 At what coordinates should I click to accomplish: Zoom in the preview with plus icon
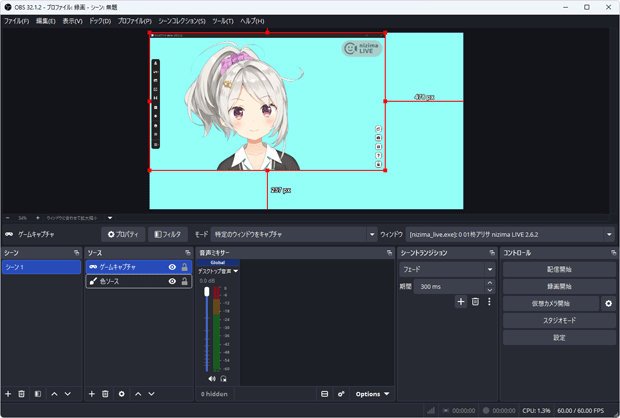38,218
